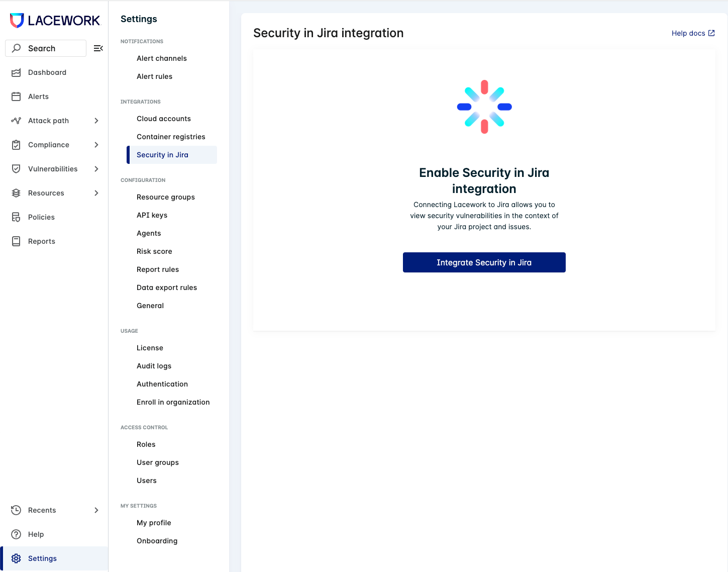Click the Compliance clipboard icon
The height and width of the screenshot is (572, 728).
16,145
